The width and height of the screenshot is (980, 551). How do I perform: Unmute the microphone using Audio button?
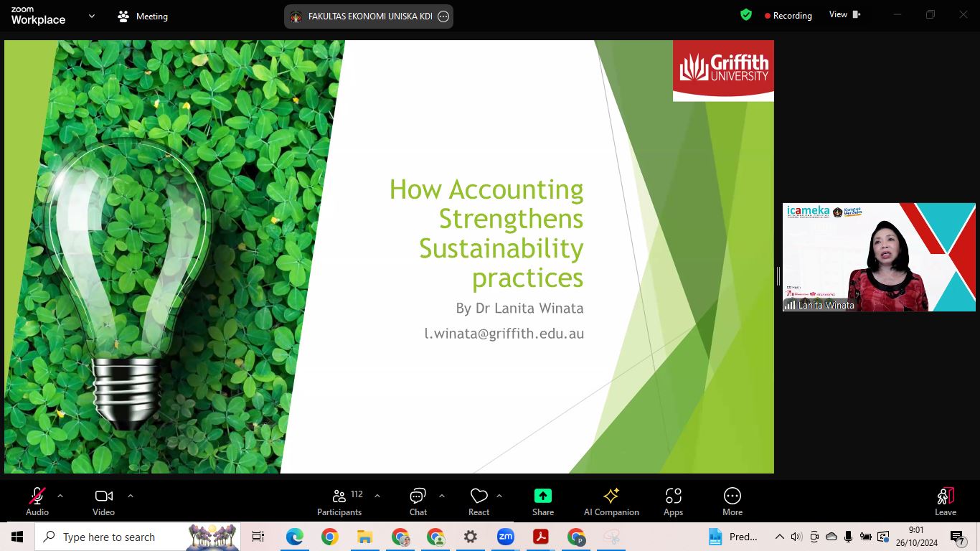(37, 501)
